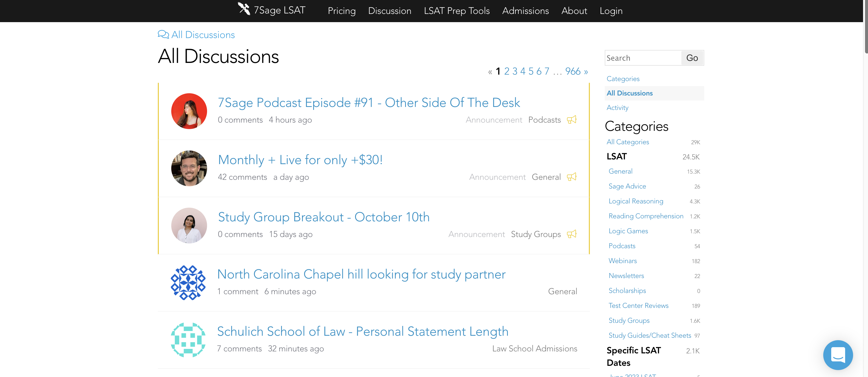
Task: Select Activity in the sidebar
Action: click(617, 108)
